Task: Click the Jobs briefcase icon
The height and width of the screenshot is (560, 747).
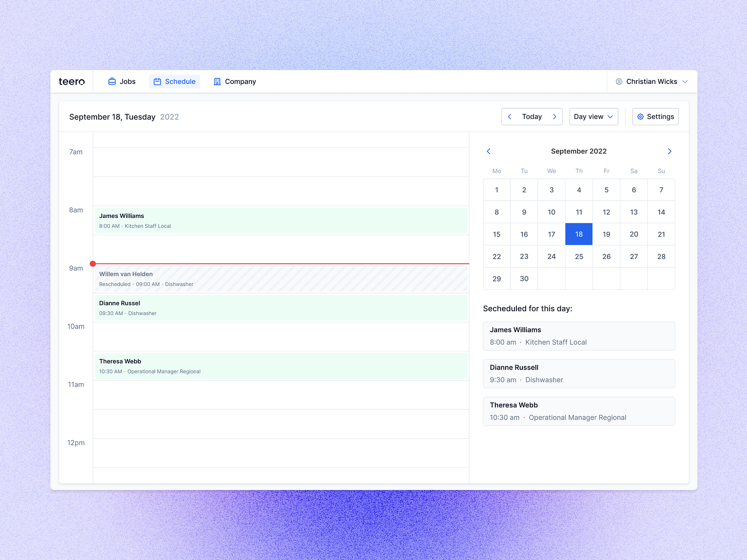Action: (x=111, y=81)
